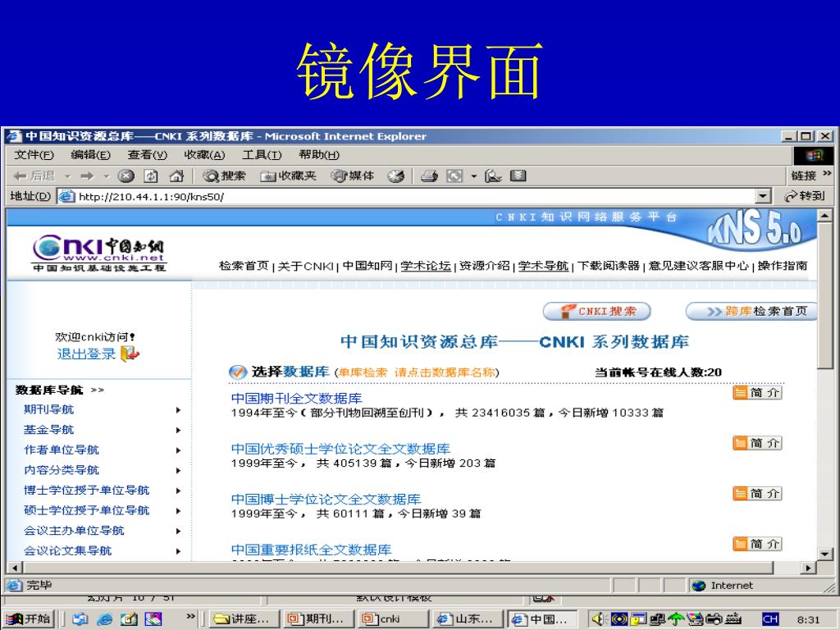Viewport: 840px width, 630px height.
Task: Open the 收藏(A) menu
Action: [x=204, y=155]
